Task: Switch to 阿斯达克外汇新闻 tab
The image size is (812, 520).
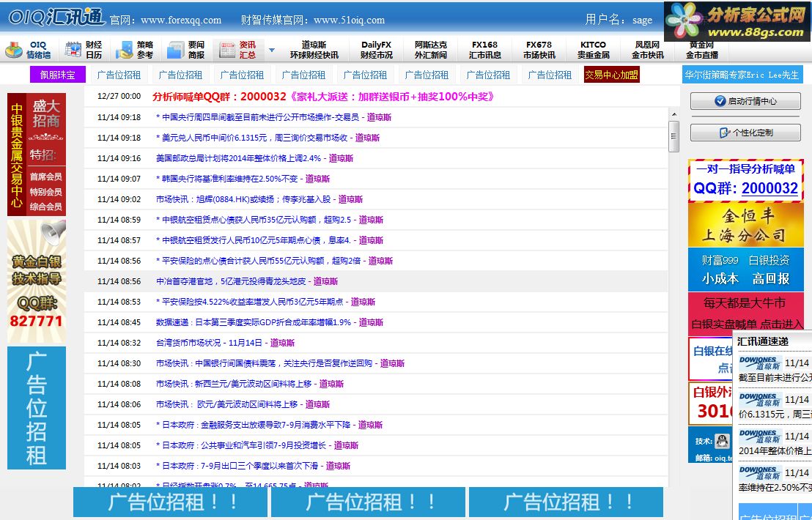Action: click(430, 50)
